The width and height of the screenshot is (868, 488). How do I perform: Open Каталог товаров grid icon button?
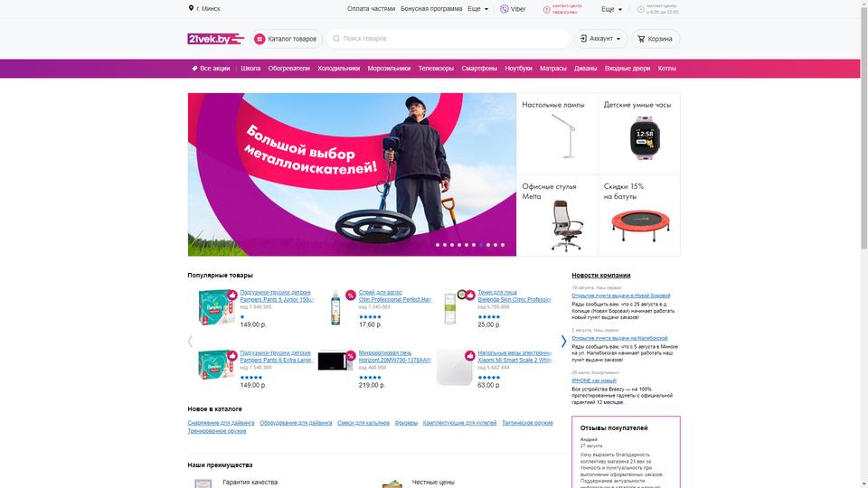pos(259,39)
